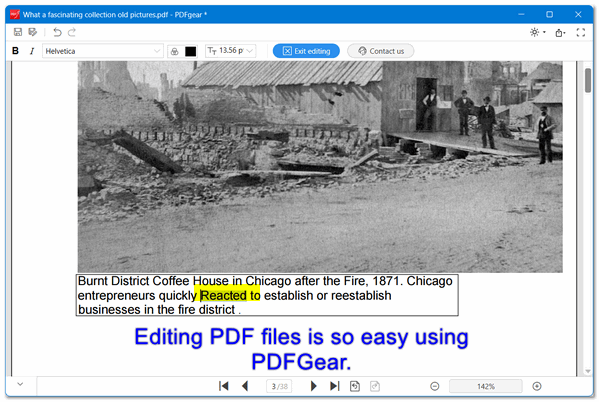Zoom out with the minus button
599x402 pixels.
click(x=434, y=386)
